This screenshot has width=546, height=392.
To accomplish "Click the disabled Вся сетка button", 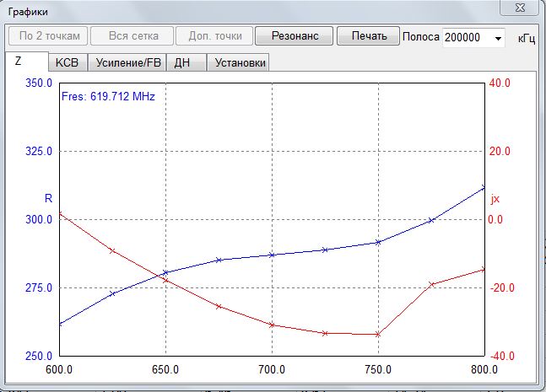I will [x=132, y=35].
